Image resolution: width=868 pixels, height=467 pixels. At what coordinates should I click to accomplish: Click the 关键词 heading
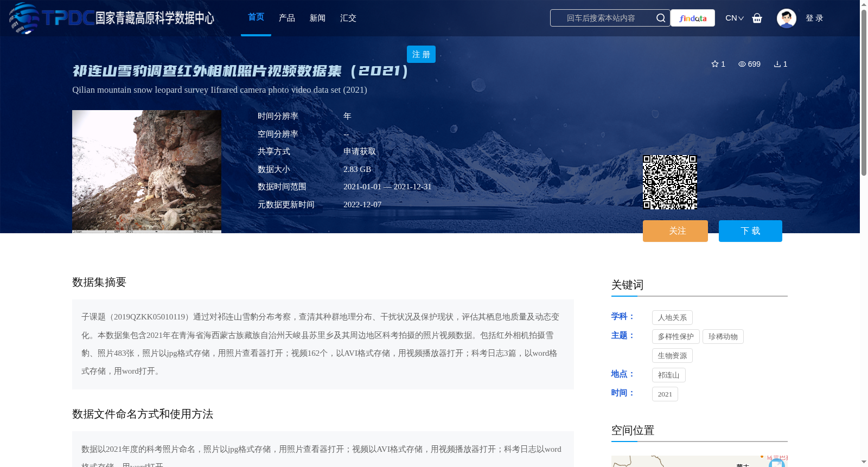(x=627, y=285)
